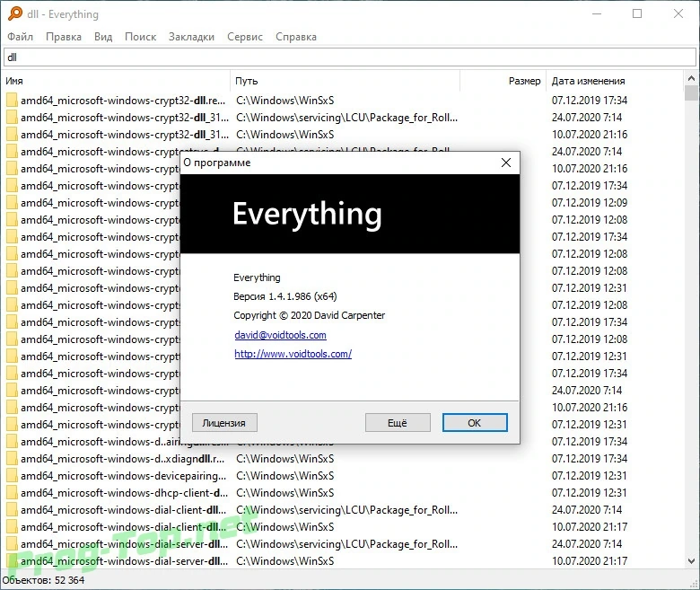Image resolution: width=700 pixels, height=590 pixels.
Task: Maximize the Everything window
Action: click(x=637, y=13)
